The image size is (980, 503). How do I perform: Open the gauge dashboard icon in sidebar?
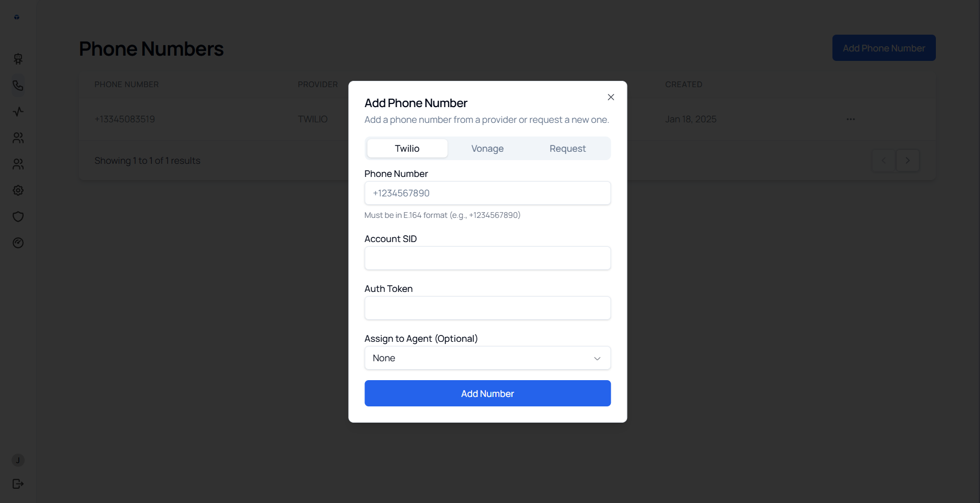(x=18, y=243)
